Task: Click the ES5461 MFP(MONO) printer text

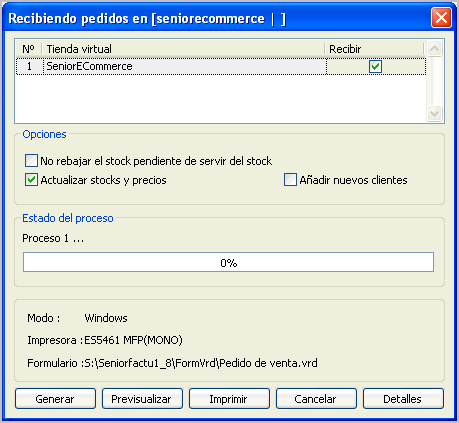Action: click(x=133, y=340)
